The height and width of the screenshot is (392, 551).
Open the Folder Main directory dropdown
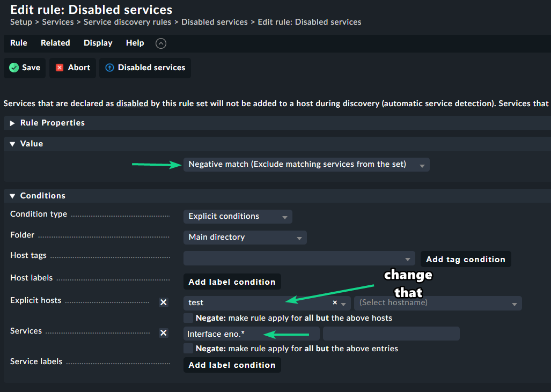[x=245, y=238]
